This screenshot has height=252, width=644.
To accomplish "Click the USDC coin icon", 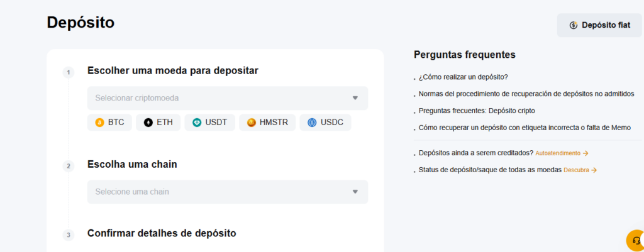I will (312, 123).
